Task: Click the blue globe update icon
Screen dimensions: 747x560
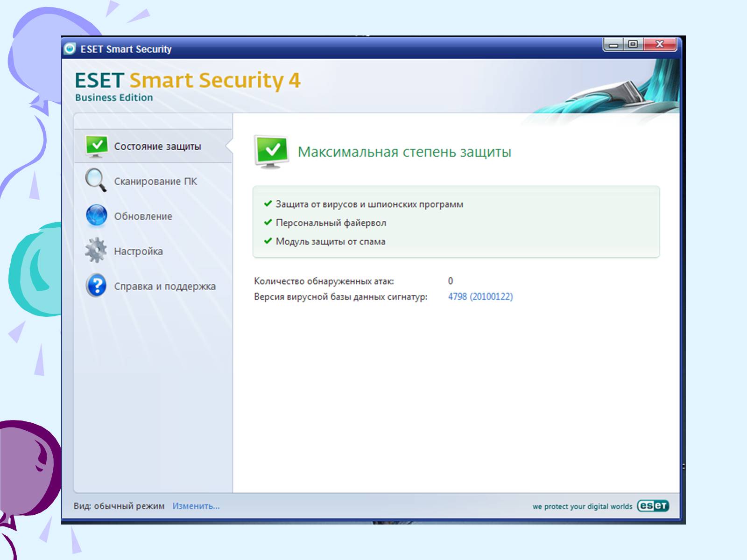Action: (x=97, y=216)
